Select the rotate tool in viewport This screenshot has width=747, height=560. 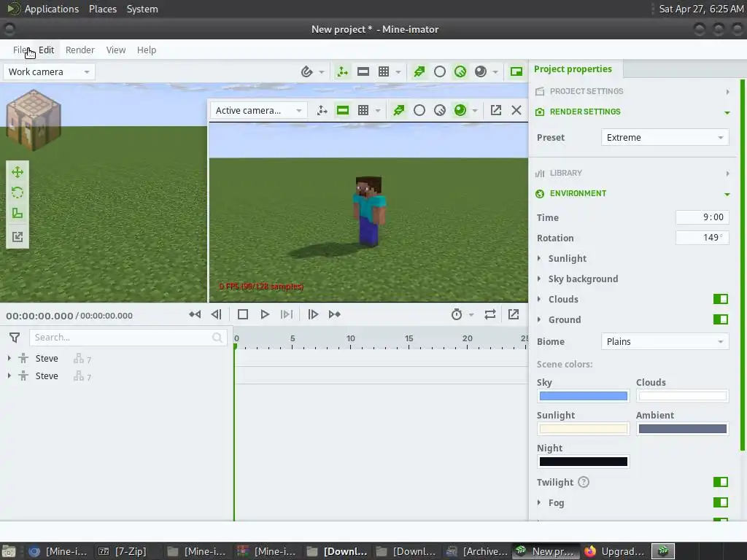point(18,192)
